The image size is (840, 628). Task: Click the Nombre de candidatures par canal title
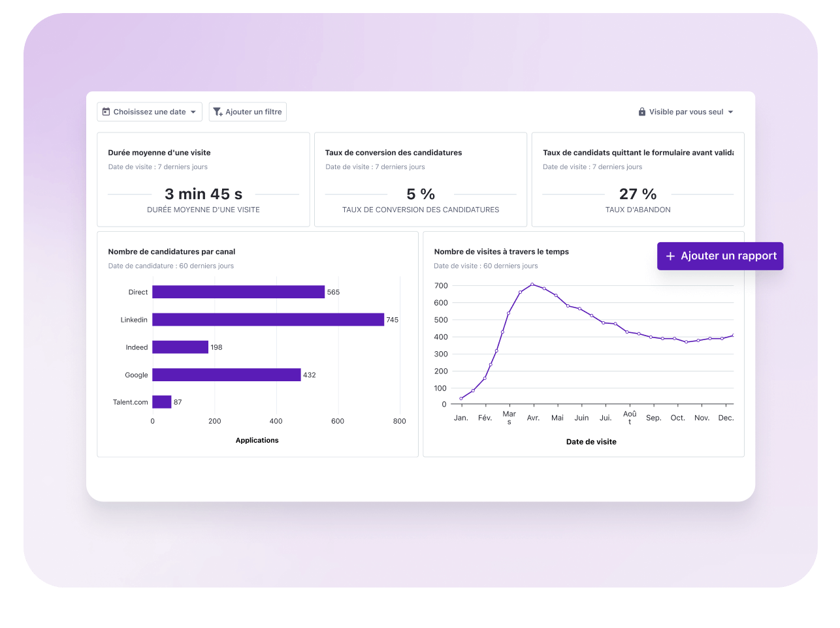(x=172, y=252)
